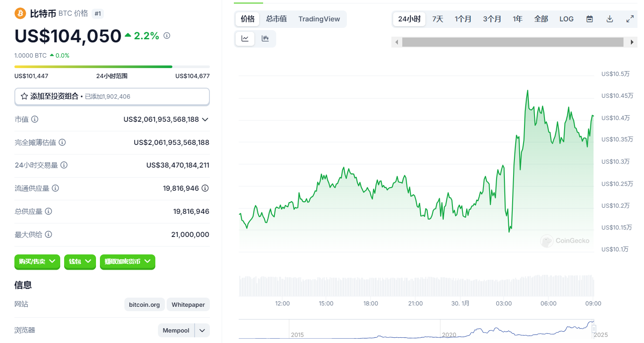Click the #1 rank badge

[x=98, y=14]
